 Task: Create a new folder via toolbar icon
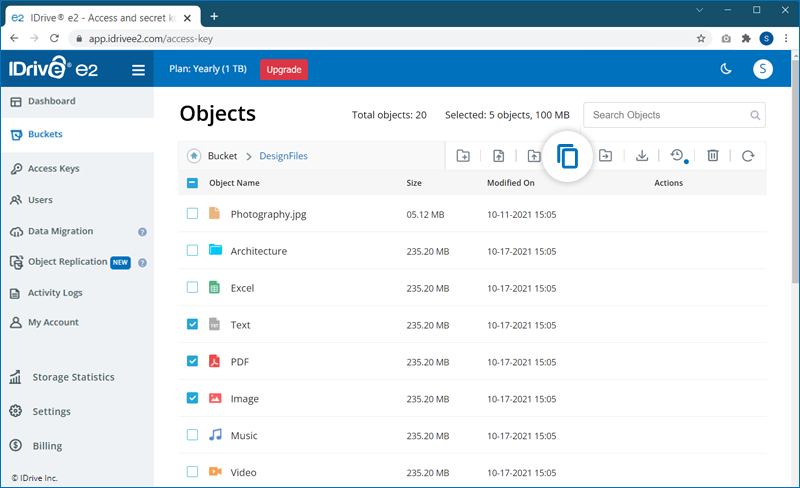(463, 156)
